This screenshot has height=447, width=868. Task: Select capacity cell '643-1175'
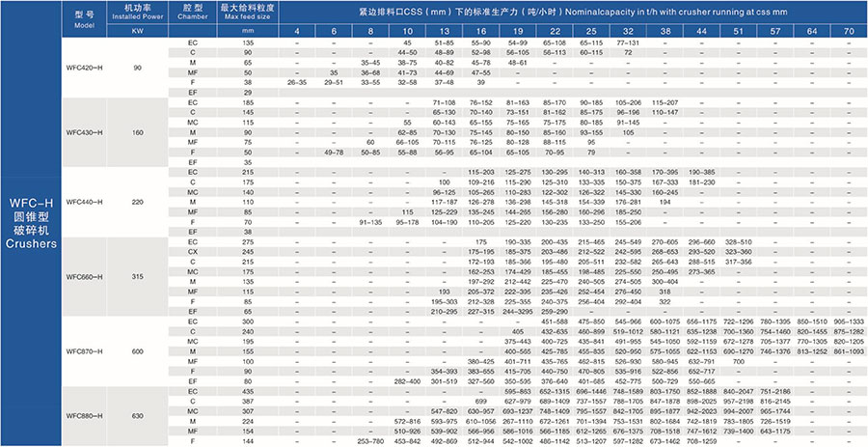coord(775,431)
